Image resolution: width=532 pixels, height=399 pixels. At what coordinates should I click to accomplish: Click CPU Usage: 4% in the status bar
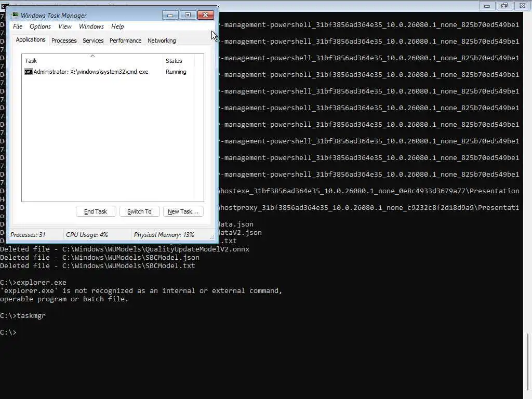coord(87,235)
